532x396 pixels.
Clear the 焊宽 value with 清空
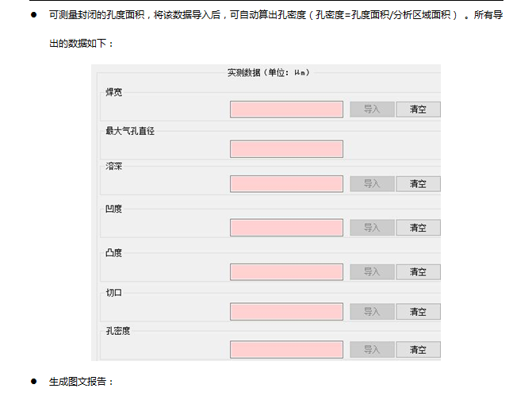click(418, 110)
